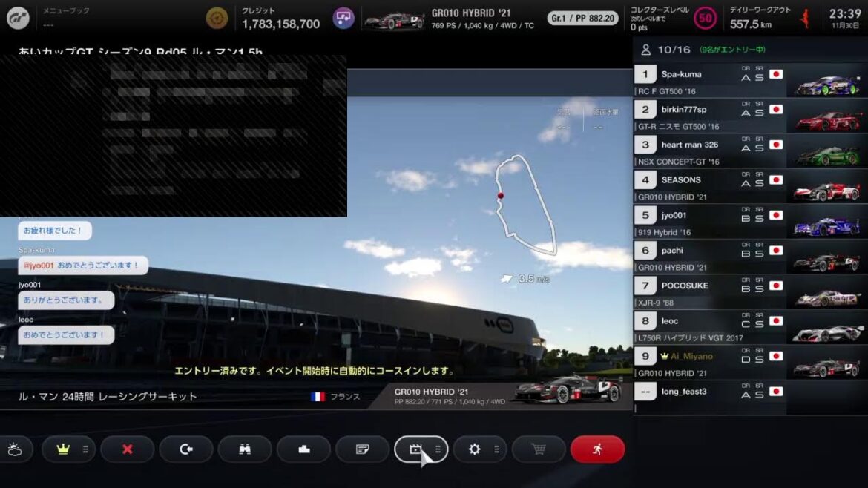Open the gear settings menu button
The width and height of the screenshot is (868, 488).
pos(480,449)
